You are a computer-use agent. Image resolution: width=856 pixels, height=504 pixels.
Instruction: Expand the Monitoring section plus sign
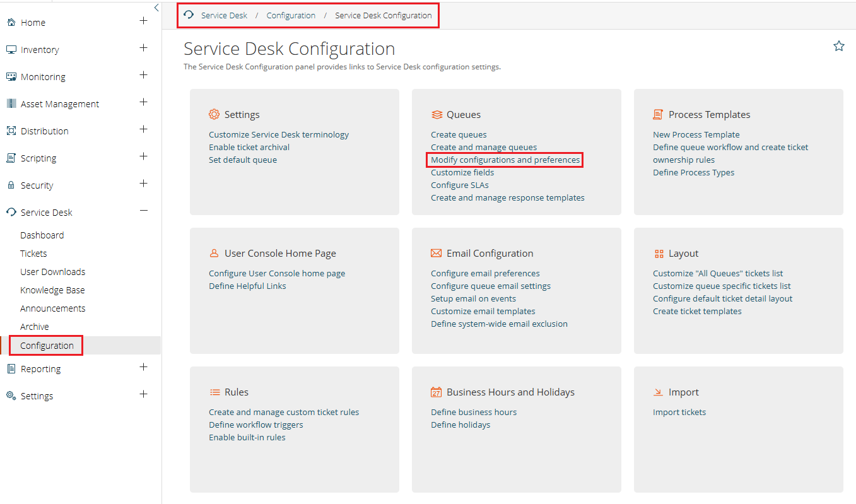click(x=144, y=75)
